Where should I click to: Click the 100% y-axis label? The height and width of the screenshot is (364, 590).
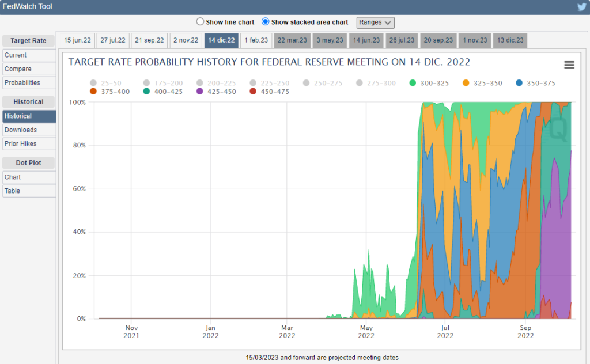tap(77, 103)
